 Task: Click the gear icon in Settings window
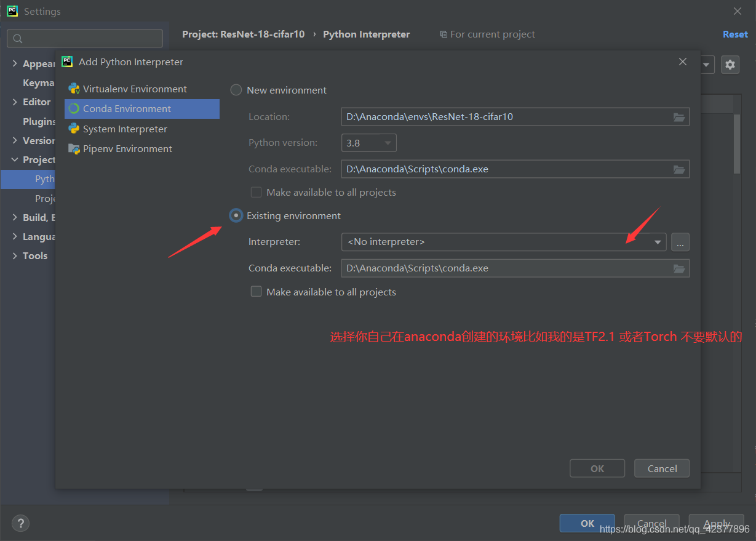(730, 64)
